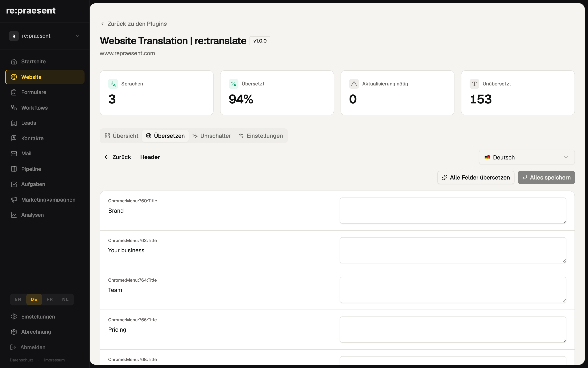Click the Kontakte contact icon

pyautogui.click(x=14, y=138)
